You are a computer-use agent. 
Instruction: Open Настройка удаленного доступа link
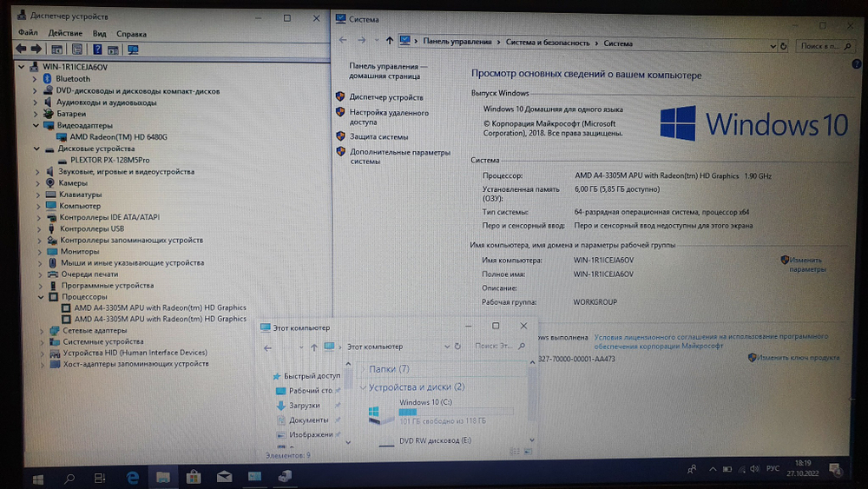(x=389, y=117)
